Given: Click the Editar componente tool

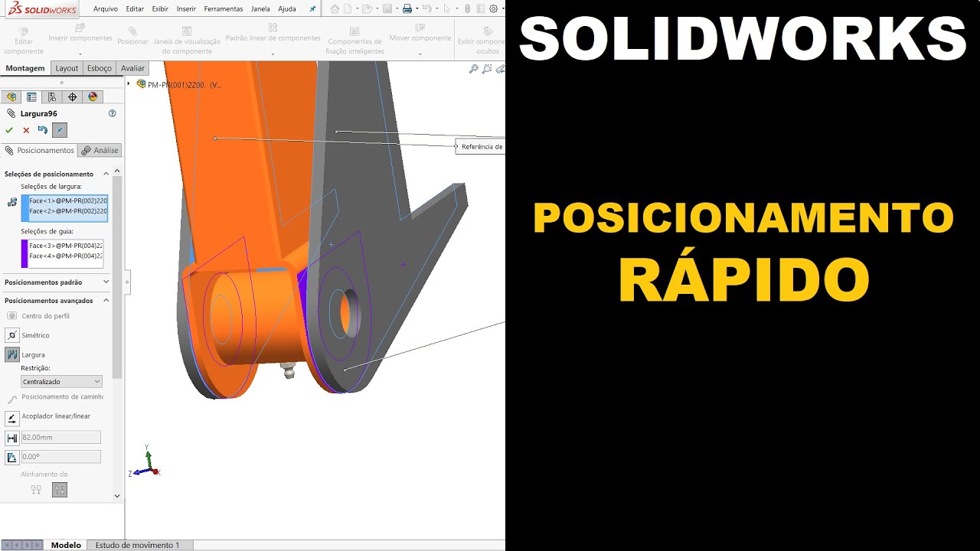Looking at the screenshot, I should pyautogui.click(x=24, y=41).
